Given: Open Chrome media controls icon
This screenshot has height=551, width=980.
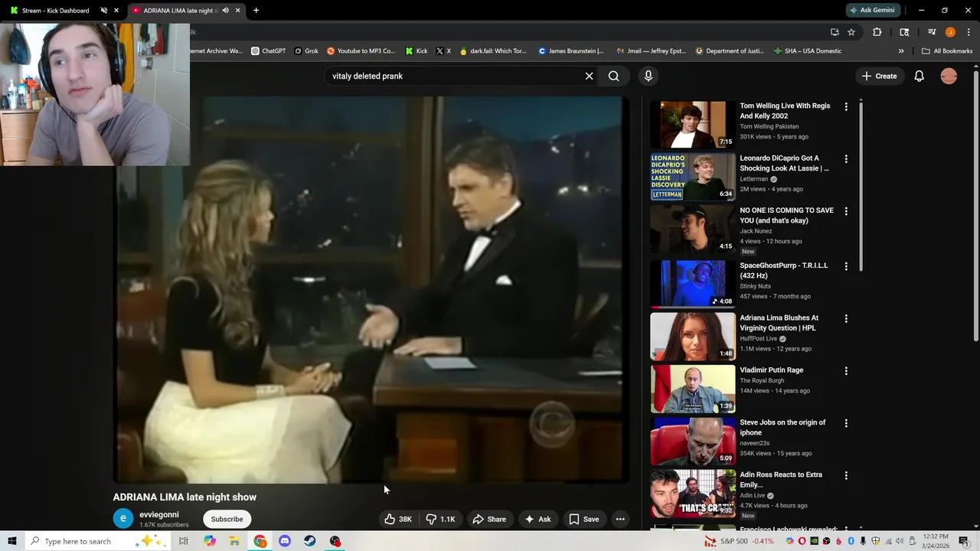Looking at the screenshot, I should 932,32.
